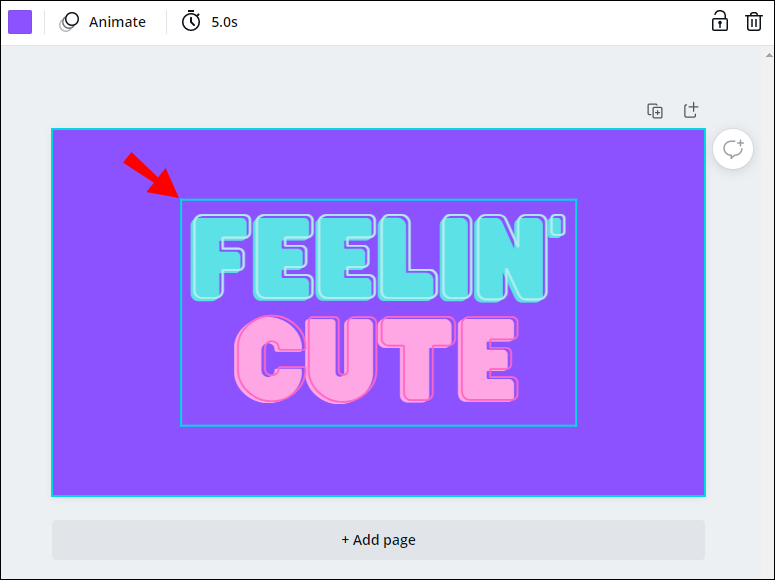Add a comment with speech bubble icon
The width and height of the screenshot is (775, 580).
pyautogui.click(x=733, y=149)
